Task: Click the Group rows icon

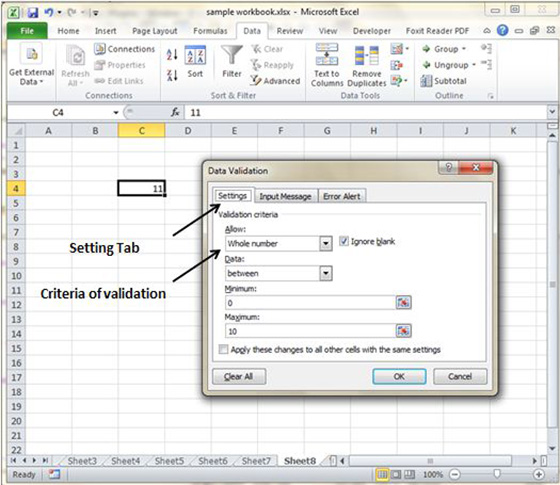Action: coord(426,49)
